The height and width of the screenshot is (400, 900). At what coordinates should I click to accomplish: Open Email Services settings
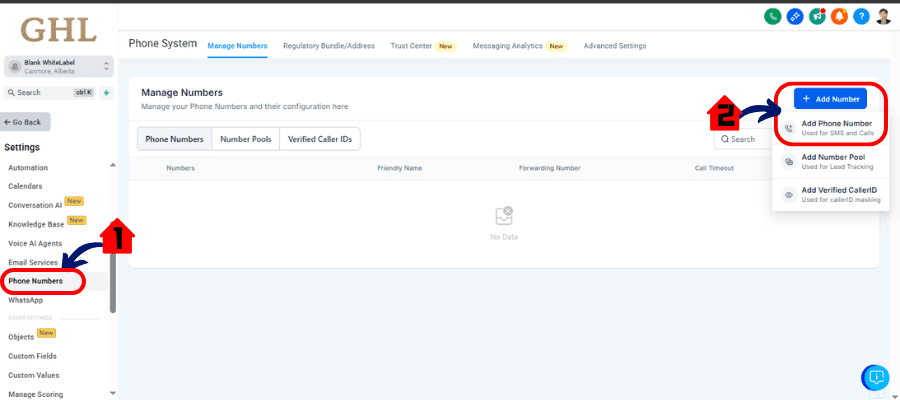tap(33, 262)
